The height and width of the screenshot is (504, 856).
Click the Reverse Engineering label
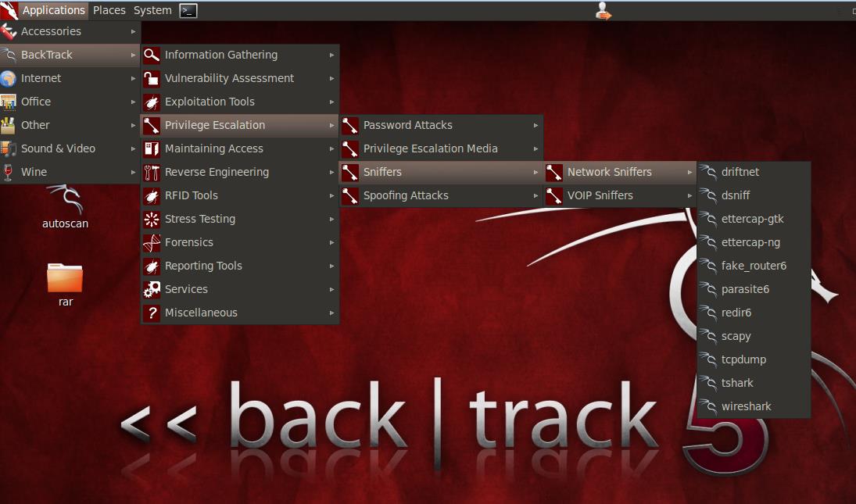click(217, 173)
